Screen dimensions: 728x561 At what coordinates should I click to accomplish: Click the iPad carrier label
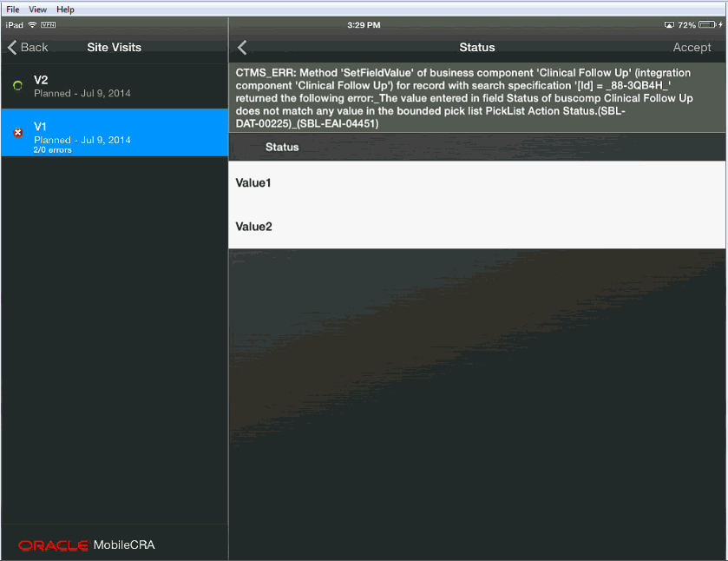(15, 25)
